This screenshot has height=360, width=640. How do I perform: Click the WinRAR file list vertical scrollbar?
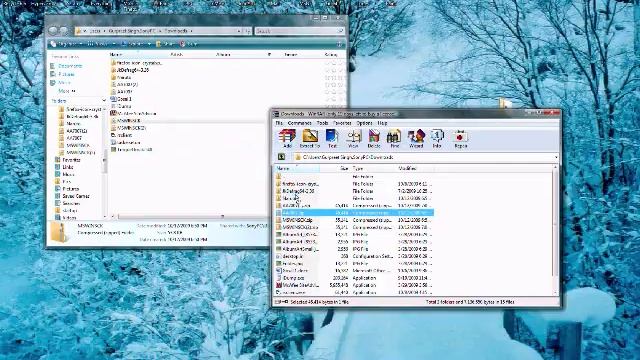(x=555, y=230)
